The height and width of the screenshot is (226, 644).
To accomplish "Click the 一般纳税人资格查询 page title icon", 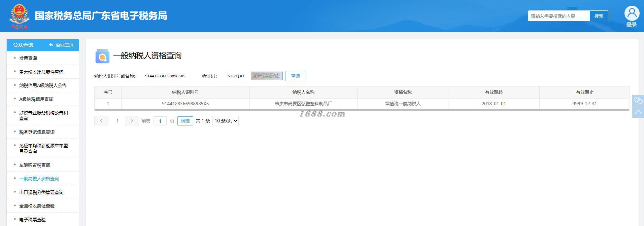I will (x=102, y=56).
